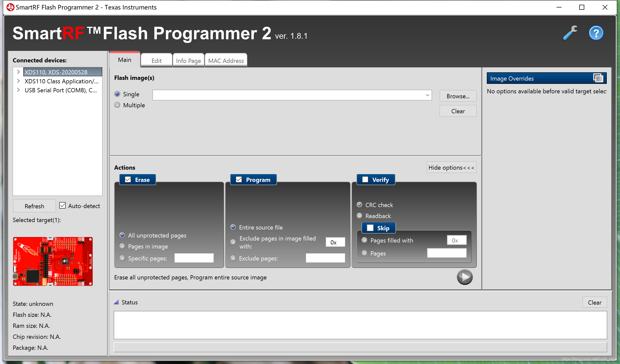Viewport: 620px width, 364px height.
Task: Click the Hide options<<< button
Action: (x=451, y=167)
